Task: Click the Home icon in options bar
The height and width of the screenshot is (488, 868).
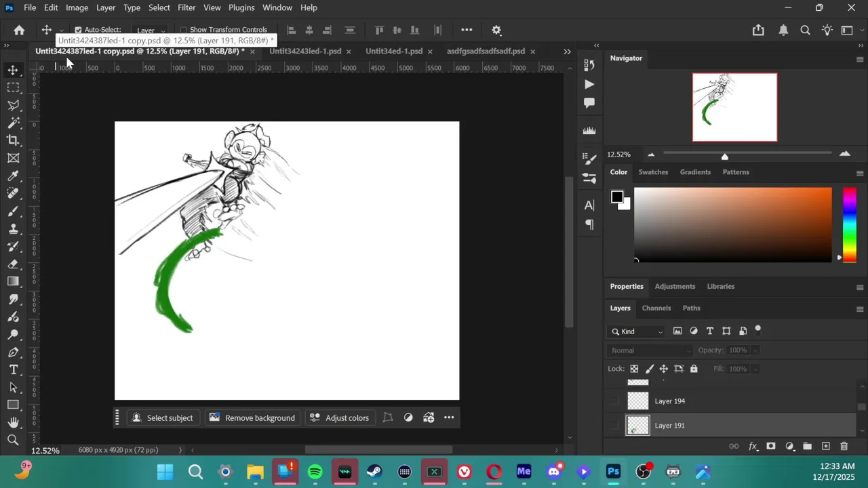Action: pos(19,30)
